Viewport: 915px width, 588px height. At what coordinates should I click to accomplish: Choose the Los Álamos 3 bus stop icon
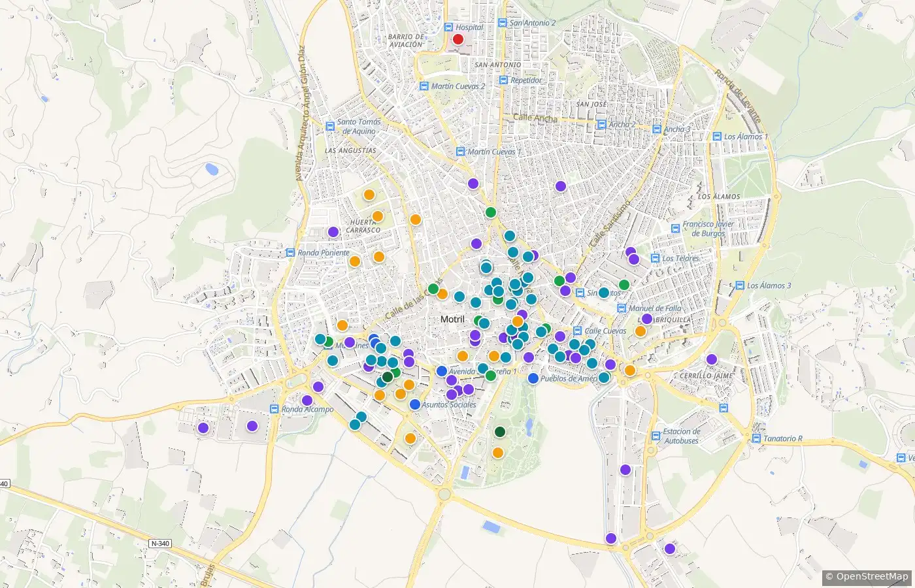click(739, 286)
